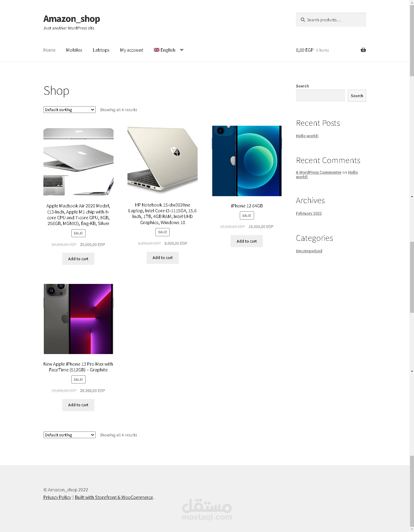Open A WordPress Commenter link
This screenshot has height=532, width=414.
(319, 172)
